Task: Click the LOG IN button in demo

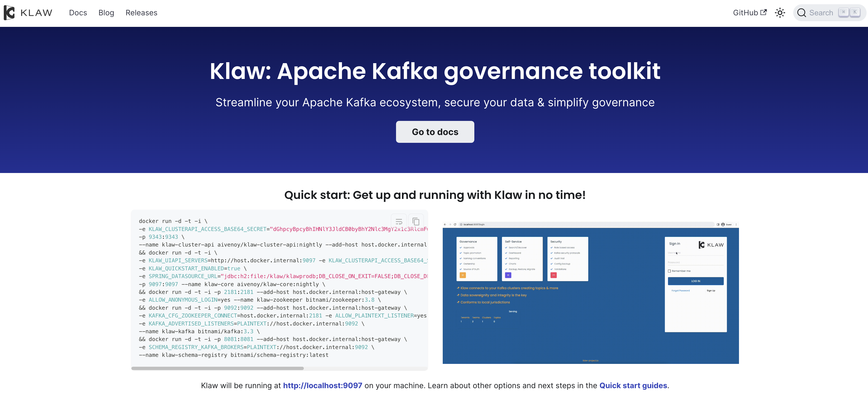Action: pyautogui.click(x=696, y=281)
